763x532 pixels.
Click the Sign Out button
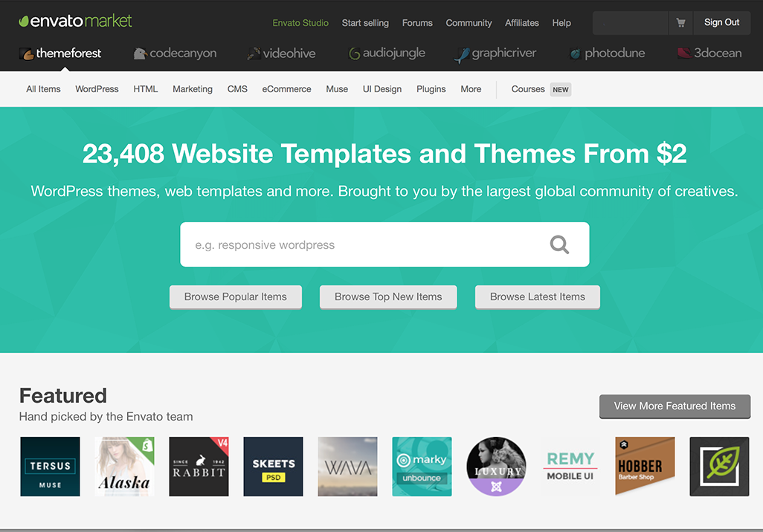(x=721, y=22)
